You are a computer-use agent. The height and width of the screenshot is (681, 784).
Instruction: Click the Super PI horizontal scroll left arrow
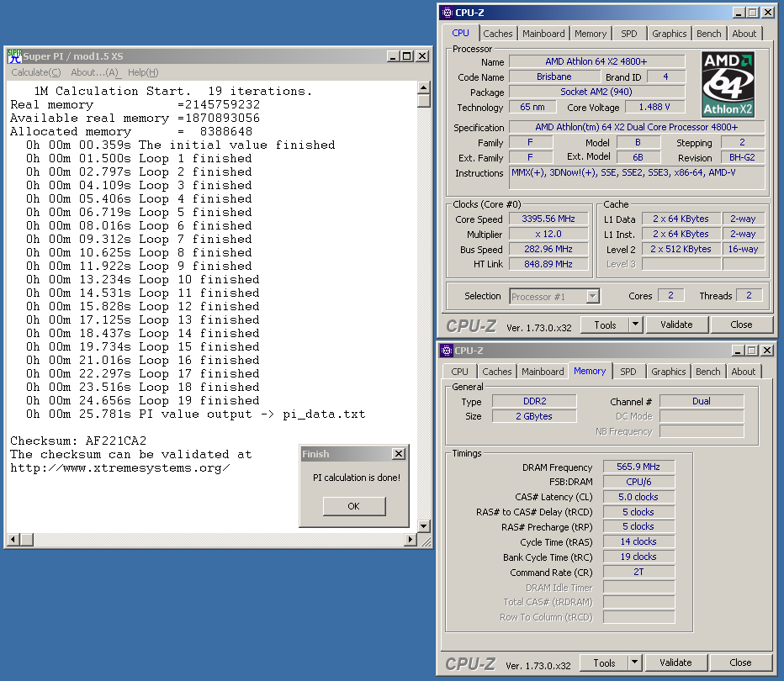click(x=13, y=539)
